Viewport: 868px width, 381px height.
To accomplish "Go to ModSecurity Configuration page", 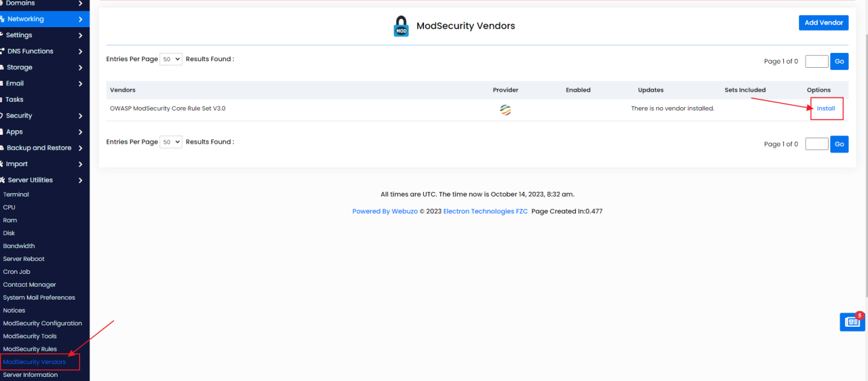I will point(42,323).
